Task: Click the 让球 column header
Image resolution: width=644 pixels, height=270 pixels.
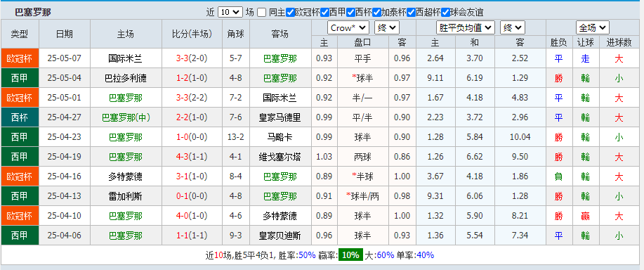Action: [586, 42]
